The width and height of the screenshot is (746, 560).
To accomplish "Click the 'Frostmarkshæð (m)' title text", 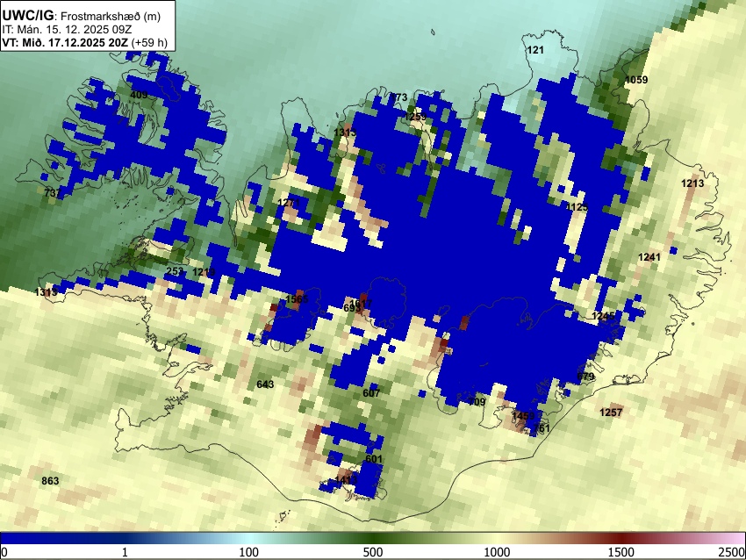I will pyautogui.click(x=111, y=16).
